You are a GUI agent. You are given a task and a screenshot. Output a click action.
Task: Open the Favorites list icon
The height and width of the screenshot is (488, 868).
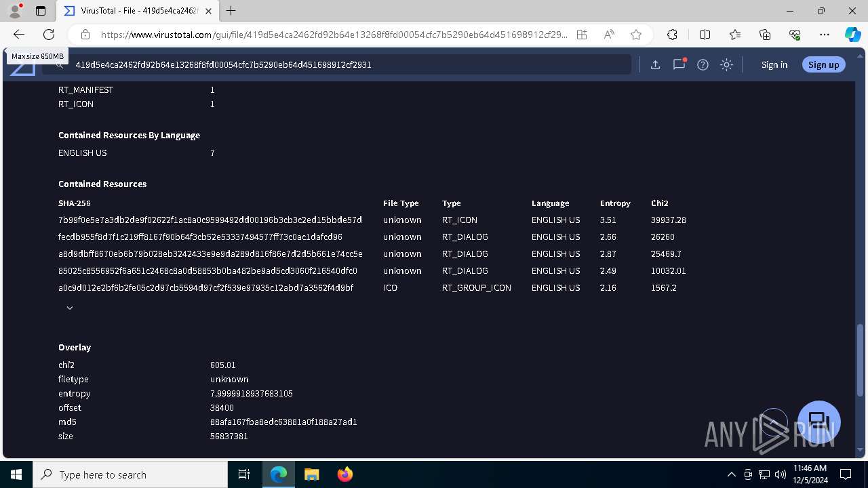click(x=735, y=35)
